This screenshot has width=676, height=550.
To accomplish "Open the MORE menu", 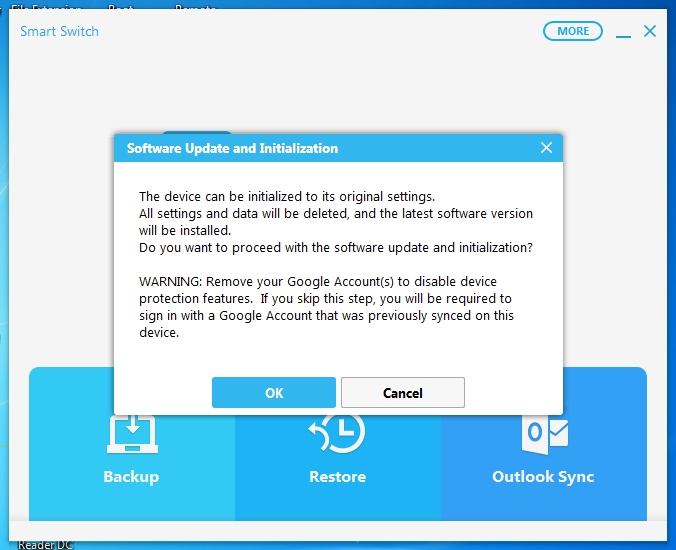I will [x=573, y=31].
